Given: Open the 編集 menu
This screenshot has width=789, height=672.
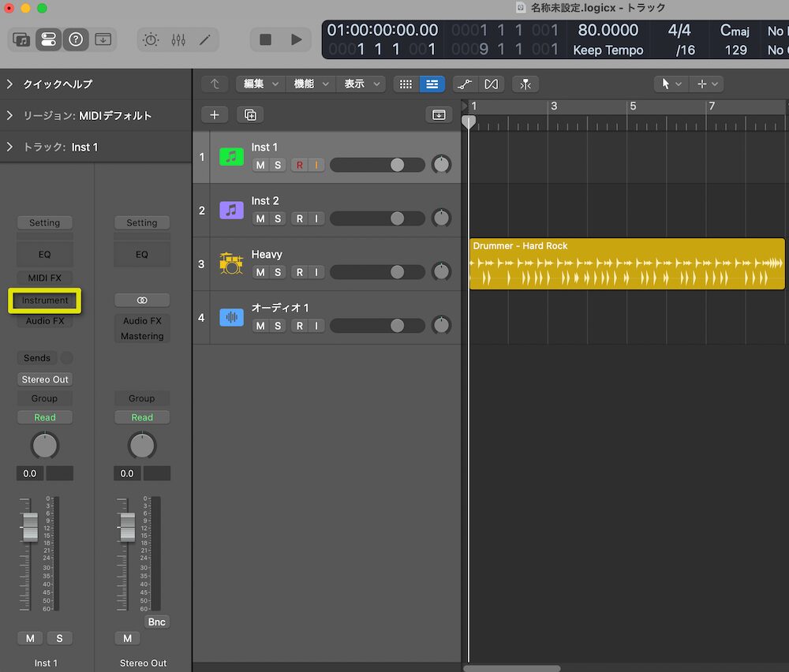Looking at the screenshot, I should coord(260,84).
